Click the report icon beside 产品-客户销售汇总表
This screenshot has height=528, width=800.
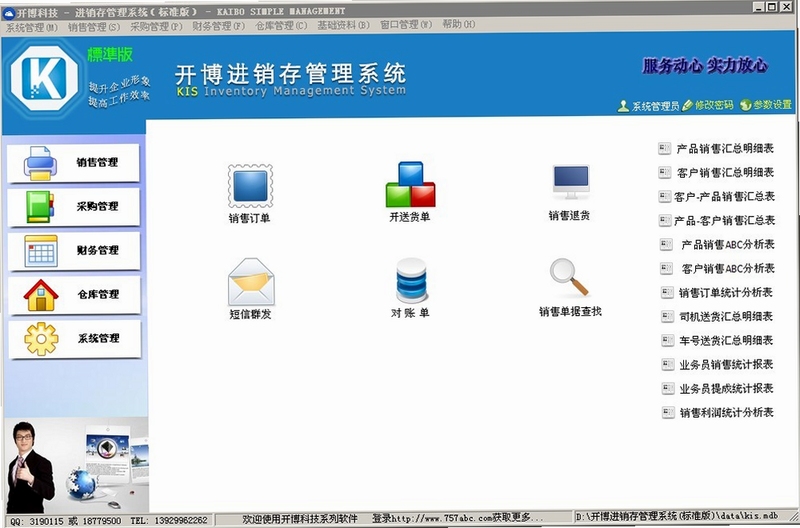pos(665,220)
